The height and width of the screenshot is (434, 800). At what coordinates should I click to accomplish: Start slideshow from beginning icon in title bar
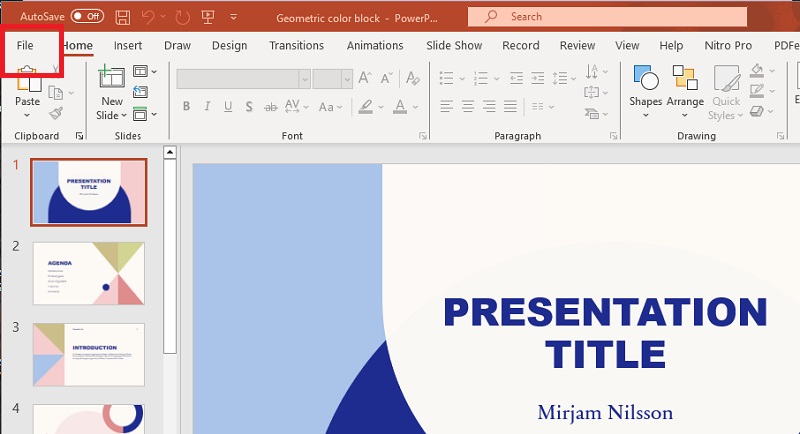coord(208,17)
